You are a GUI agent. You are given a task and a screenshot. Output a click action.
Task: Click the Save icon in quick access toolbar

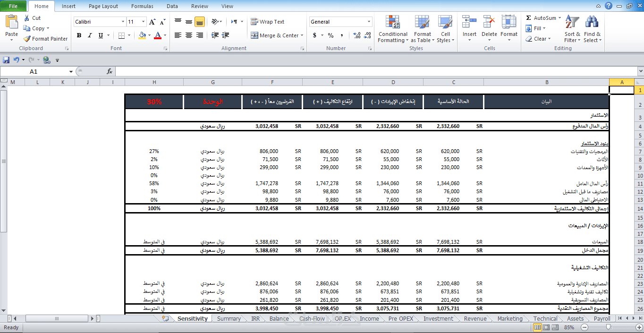[x=6, y=60]
